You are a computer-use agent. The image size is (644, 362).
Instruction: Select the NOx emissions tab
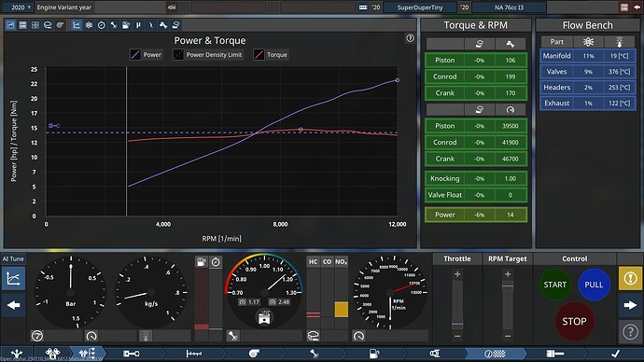click(x=341, y=262)
